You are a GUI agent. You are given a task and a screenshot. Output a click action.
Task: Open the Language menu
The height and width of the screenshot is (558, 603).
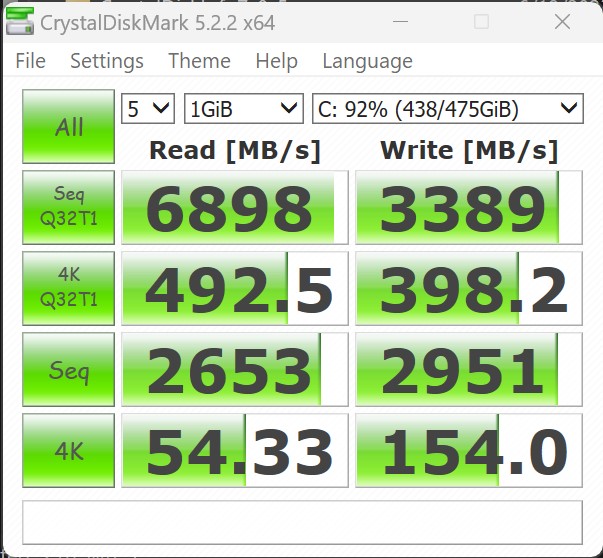[367, 62]
